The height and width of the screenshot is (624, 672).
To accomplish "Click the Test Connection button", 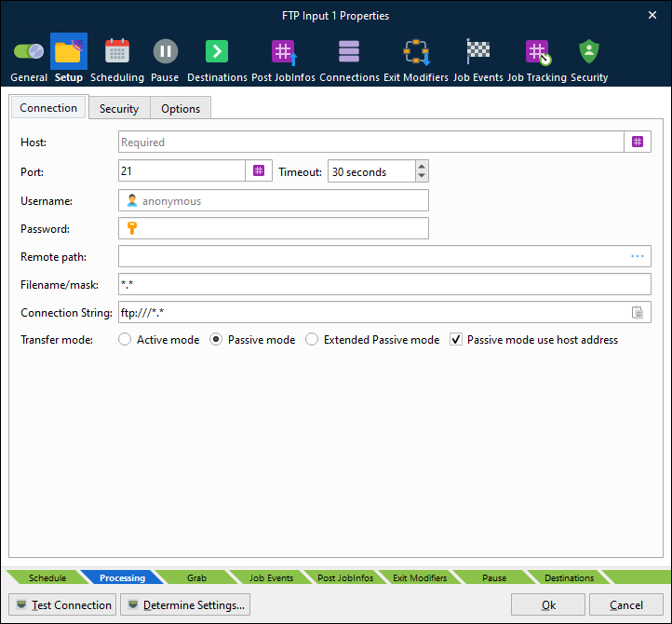I will tap(62, 604).
